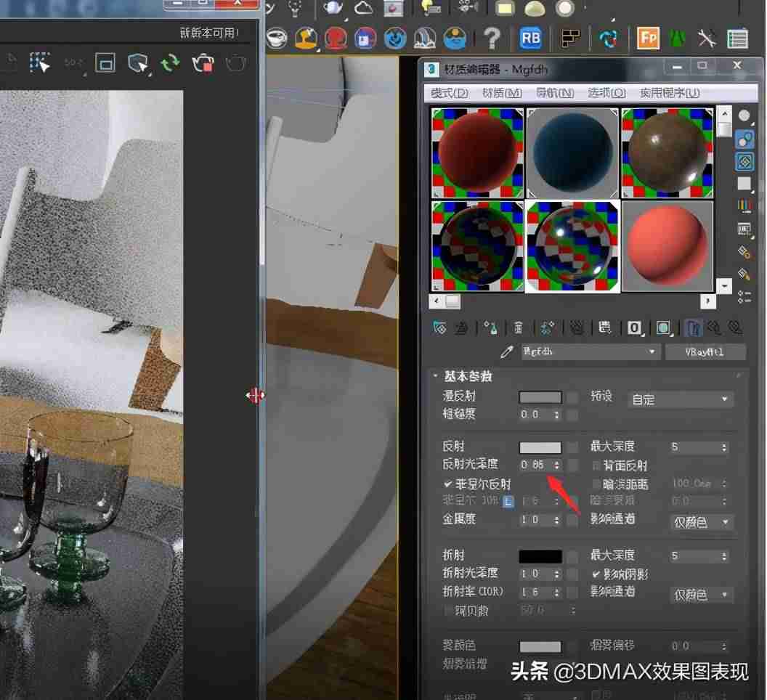Click the material ID channel 0 icon
Screen dimensions: 767x700
634,327
